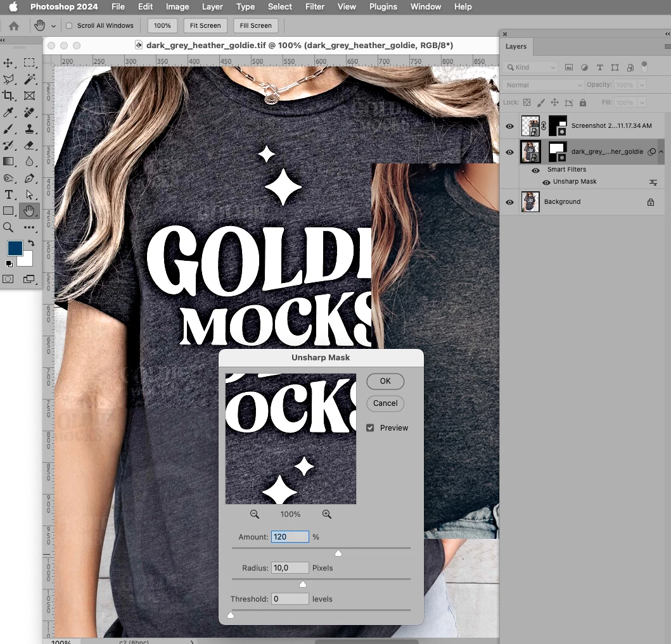Open the Opacity dropdown arrow

pos(642,85)
